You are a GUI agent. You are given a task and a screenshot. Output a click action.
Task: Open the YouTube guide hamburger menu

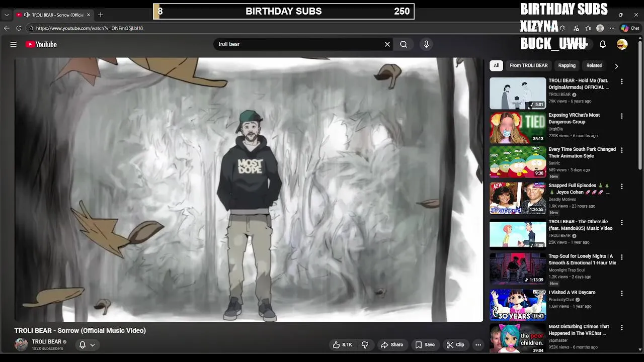(x=14, y=44)
